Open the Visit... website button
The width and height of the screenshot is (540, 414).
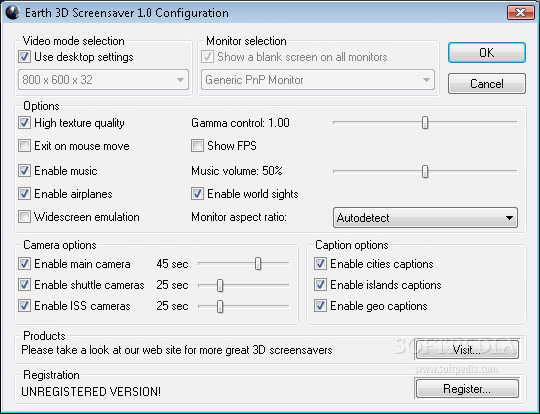[x=467, y=350]
